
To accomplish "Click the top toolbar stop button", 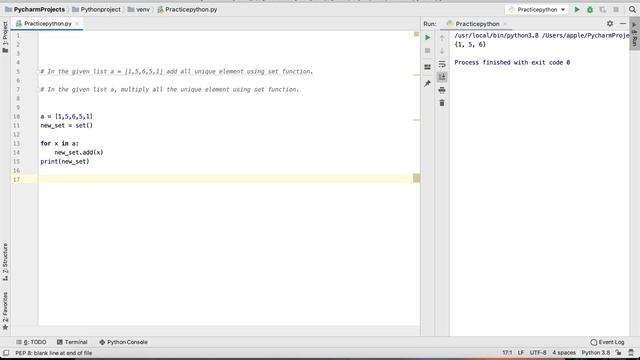I will [616, 9].
